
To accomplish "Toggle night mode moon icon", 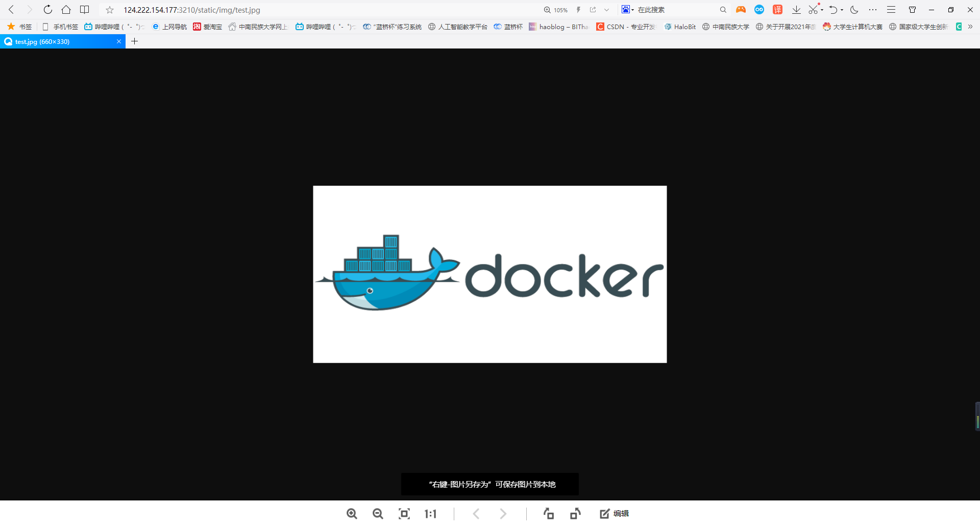I will pos(854,10).
